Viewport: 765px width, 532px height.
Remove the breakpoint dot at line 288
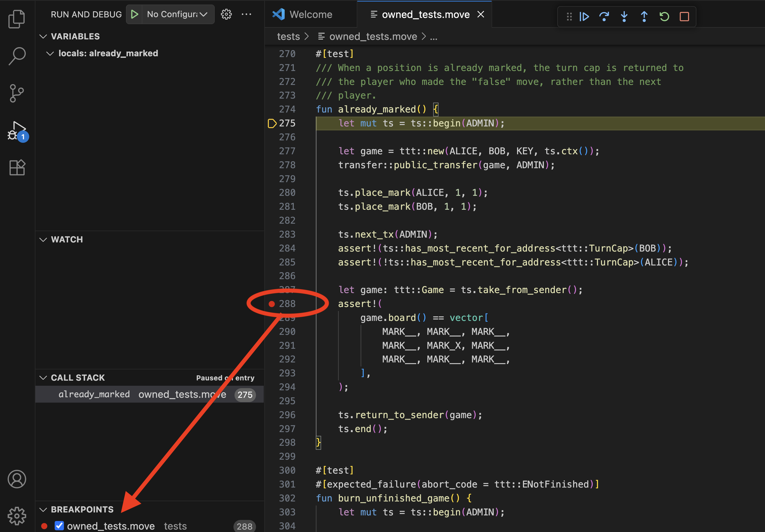point(272,304)
